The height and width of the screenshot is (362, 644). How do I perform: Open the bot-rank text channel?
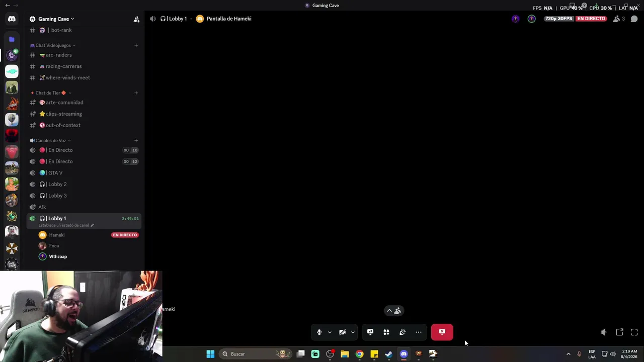[x=84, y=30]
